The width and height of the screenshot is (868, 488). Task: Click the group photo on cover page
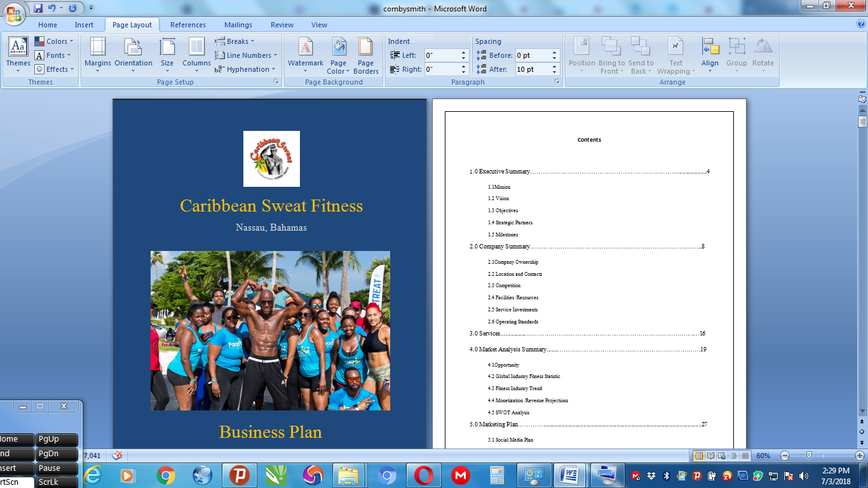coord(270,330)
